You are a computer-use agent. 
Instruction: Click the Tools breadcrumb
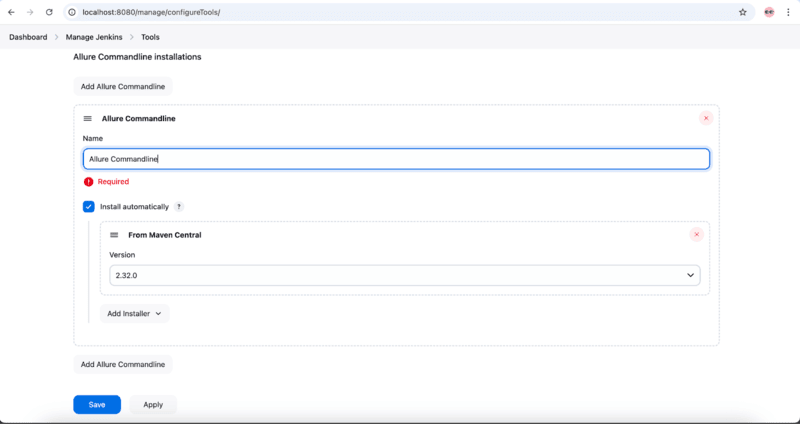(x=151, y=37)
